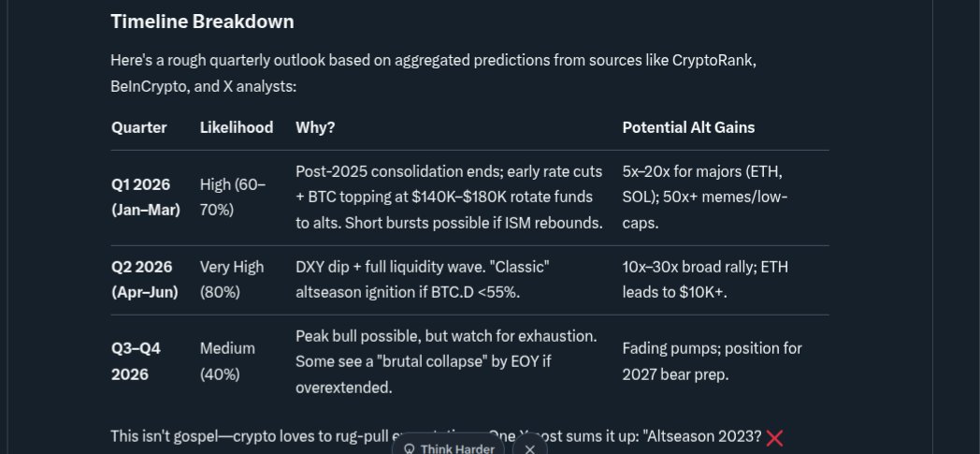Click the Quarter column header

[x=138, y=127]
